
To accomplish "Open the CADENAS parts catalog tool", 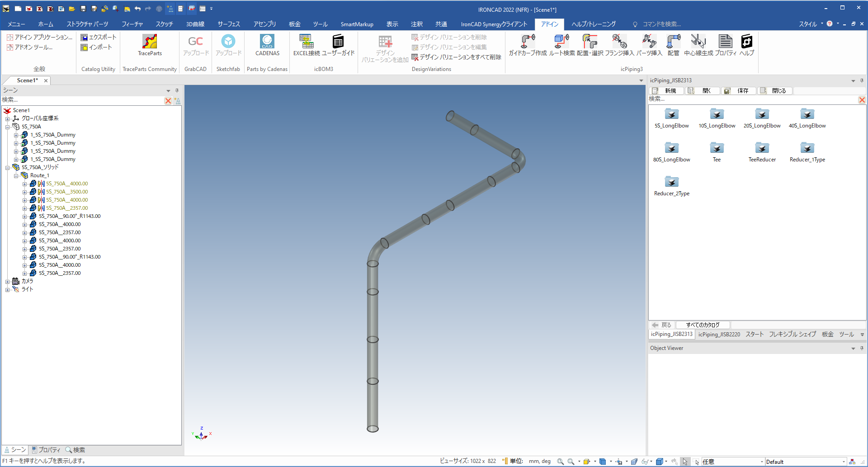I will [267, 42].
